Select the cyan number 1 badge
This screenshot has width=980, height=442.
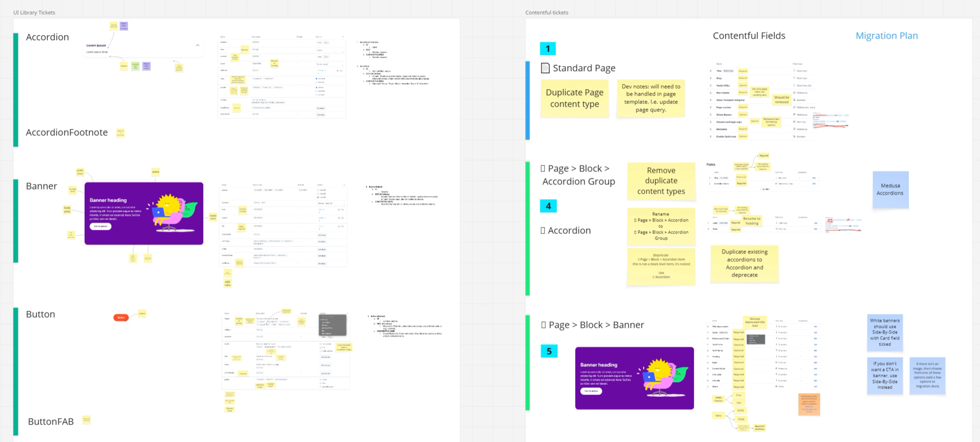(x=547, y=48)
